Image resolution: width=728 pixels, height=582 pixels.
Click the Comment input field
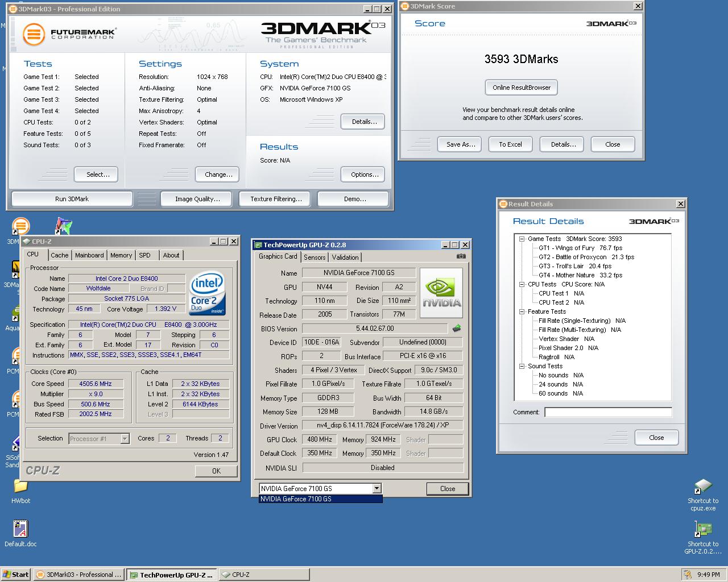(608, 412)
